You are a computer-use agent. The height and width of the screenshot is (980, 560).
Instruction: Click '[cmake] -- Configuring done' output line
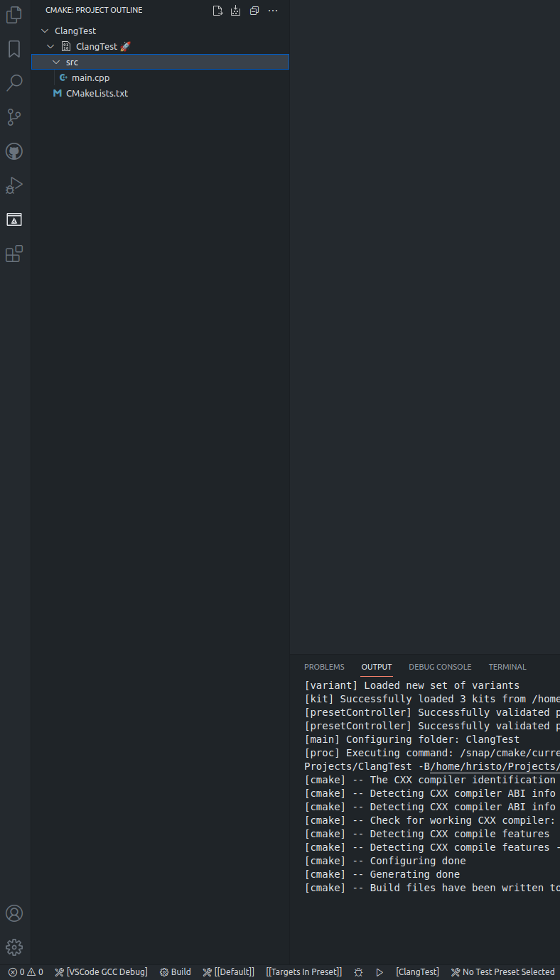385,861
